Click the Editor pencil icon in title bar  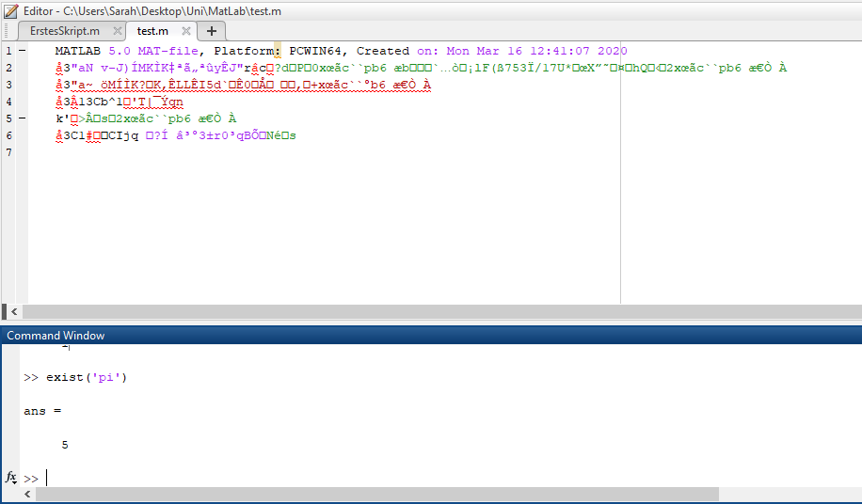[x=11, y=10]
